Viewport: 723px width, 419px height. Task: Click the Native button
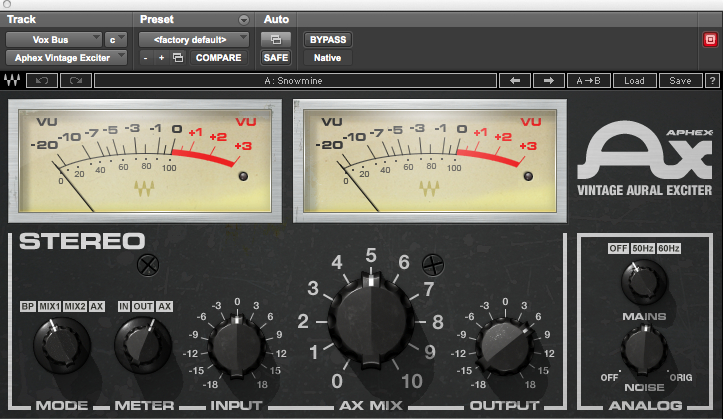327,58
